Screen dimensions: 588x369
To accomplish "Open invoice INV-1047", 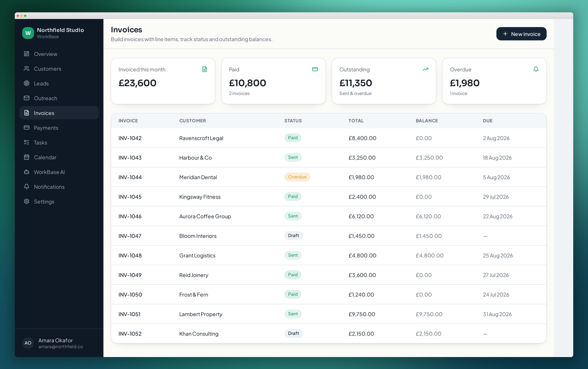I will (130, 236).
